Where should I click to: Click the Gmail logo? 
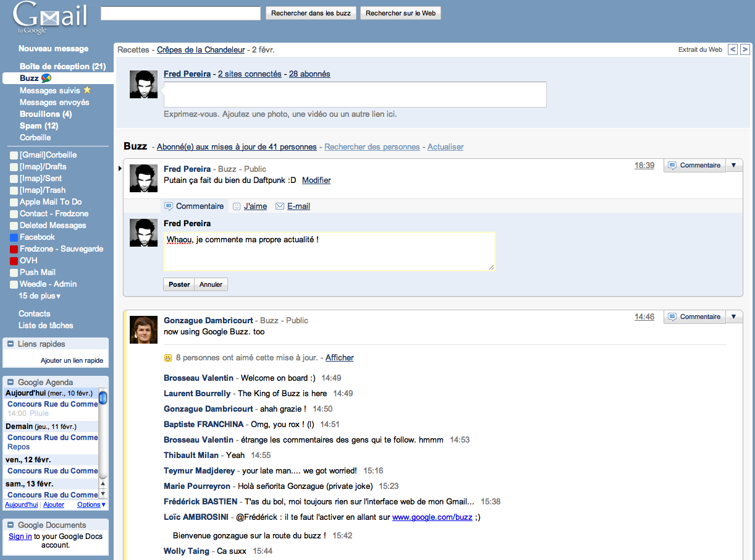point(50,17)
